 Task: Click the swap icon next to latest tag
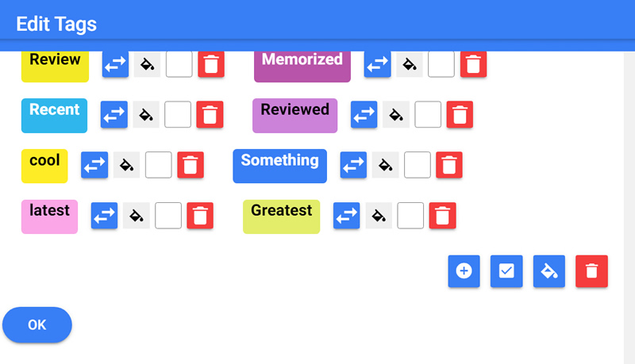click(105, 215)
